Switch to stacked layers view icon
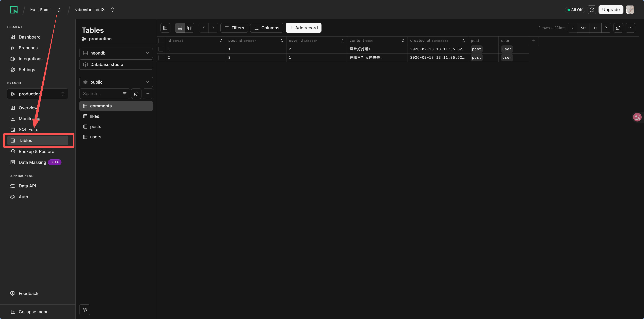644x319 pixels. tap(189, 28)
